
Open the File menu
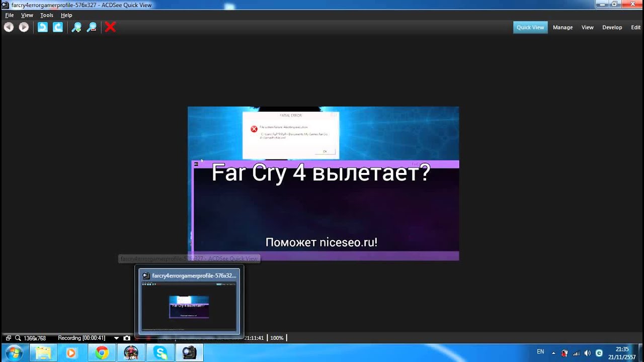coord(9,15)
